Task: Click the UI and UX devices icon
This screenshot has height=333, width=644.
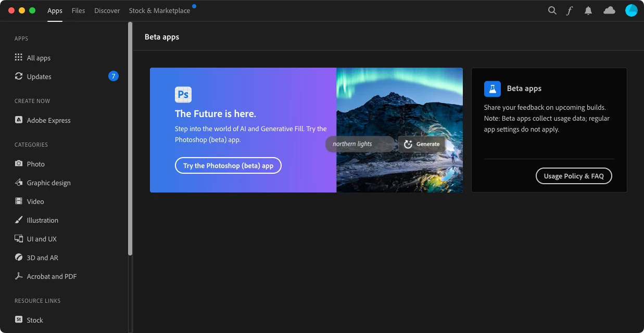Action: click(x=19, y=238)
